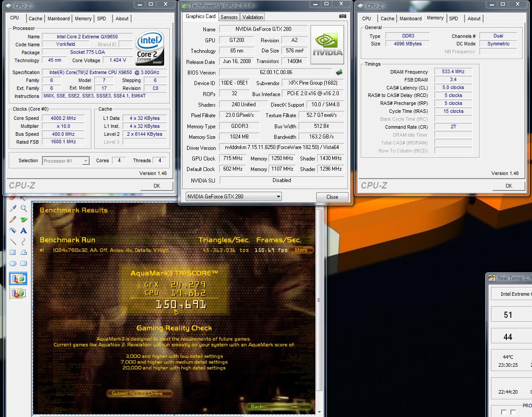Select the Text tool in Paint
Image resolution: width=532 pixels, height=417 pixels.
[x=24, y=230]
